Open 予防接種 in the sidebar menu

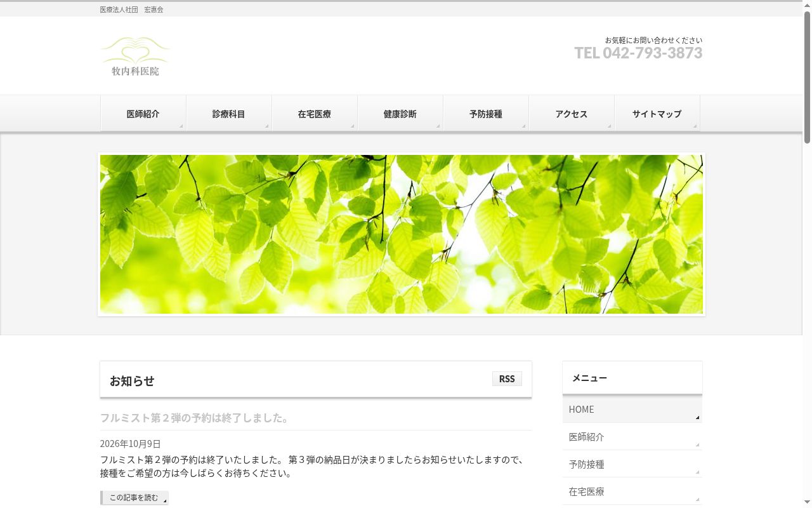coord(632,464)
